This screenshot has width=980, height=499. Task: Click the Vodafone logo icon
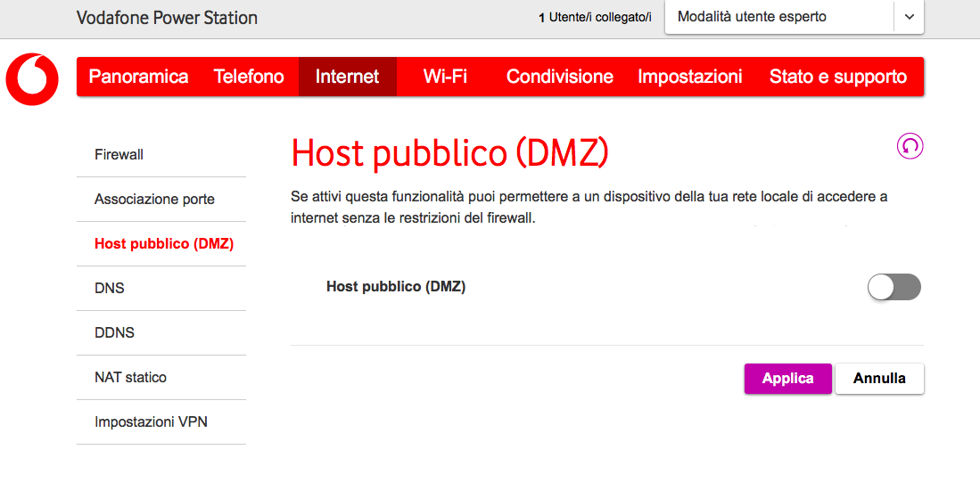(32, 78)
